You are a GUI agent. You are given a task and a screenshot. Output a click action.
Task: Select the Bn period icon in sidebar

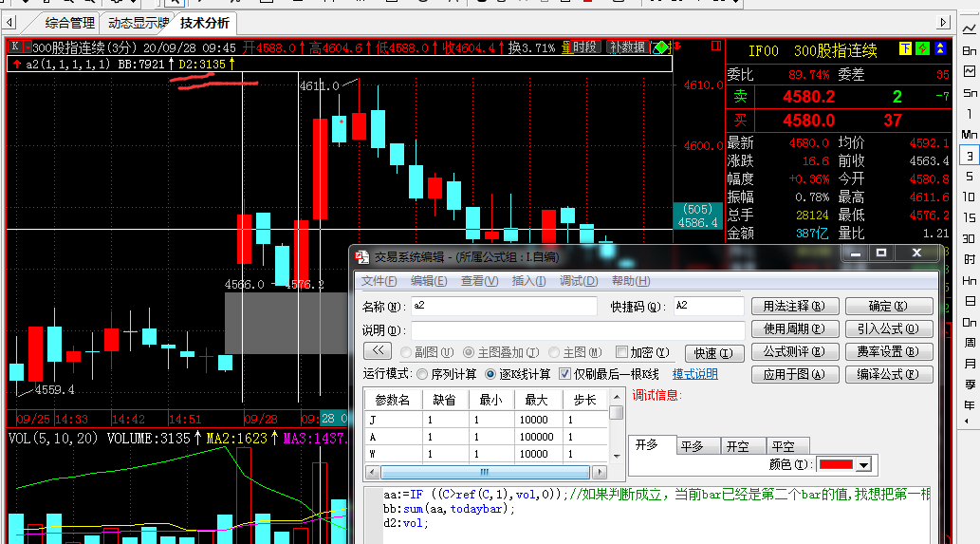pyautogui.click(x=970, y=50)
